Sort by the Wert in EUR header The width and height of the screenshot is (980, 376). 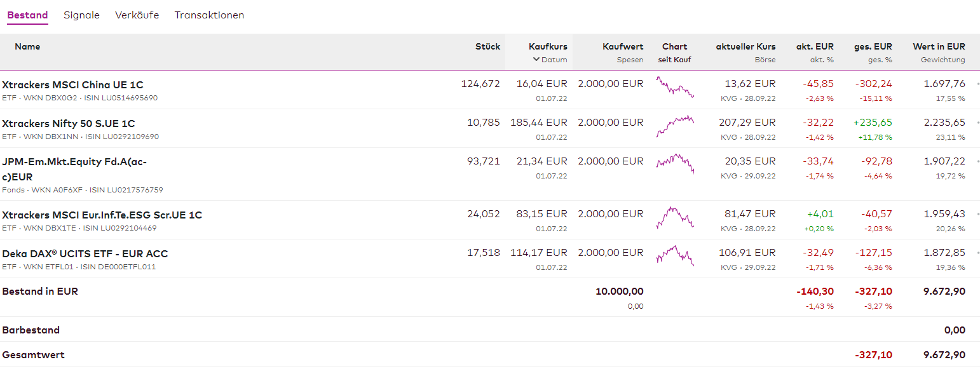click(x=939, y=46)
